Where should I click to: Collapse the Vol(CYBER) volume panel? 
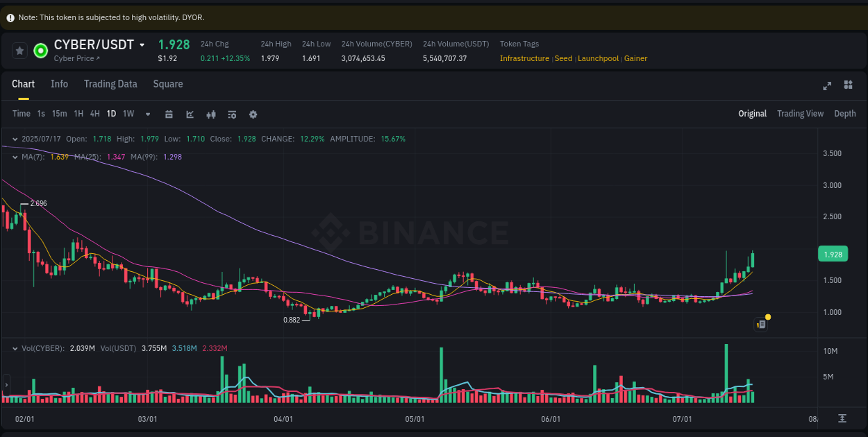[15, 348]
